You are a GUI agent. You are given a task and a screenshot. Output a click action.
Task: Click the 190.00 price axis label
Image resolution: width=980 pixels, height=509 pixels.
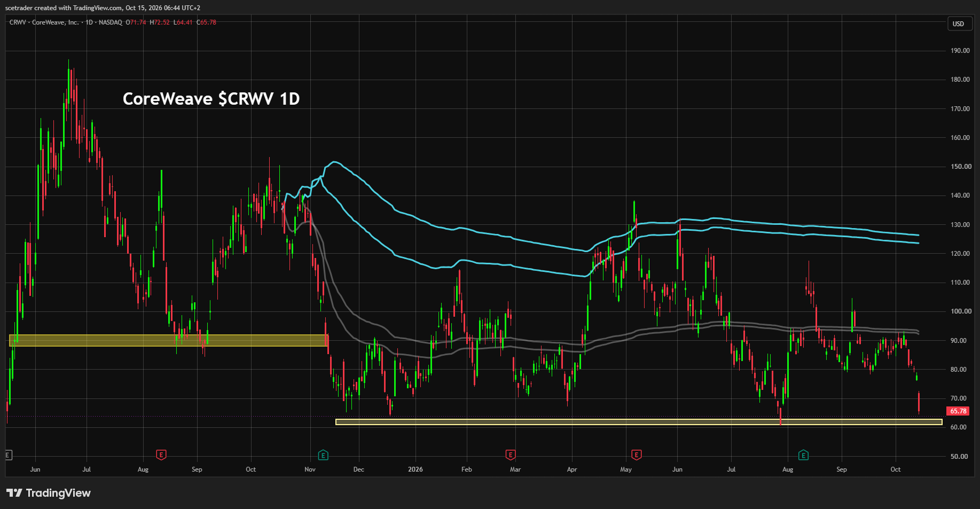click(x=960, y=51)
